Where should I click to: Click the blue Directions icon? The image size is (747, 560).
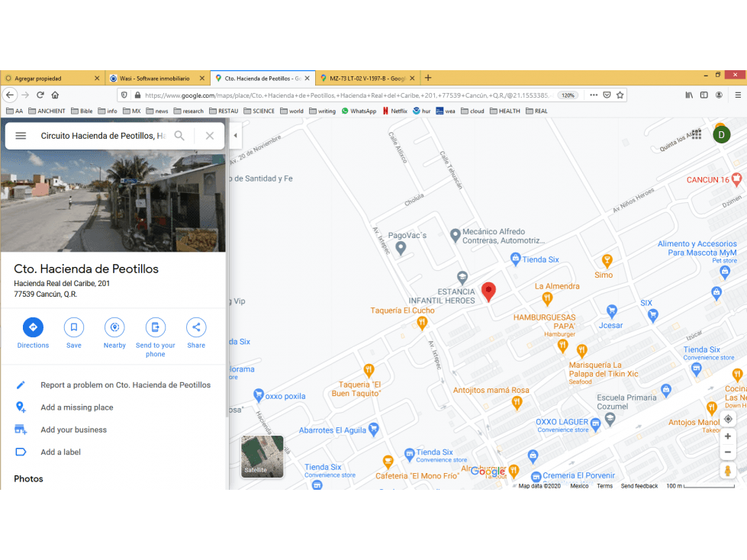(x=33, y=327)
